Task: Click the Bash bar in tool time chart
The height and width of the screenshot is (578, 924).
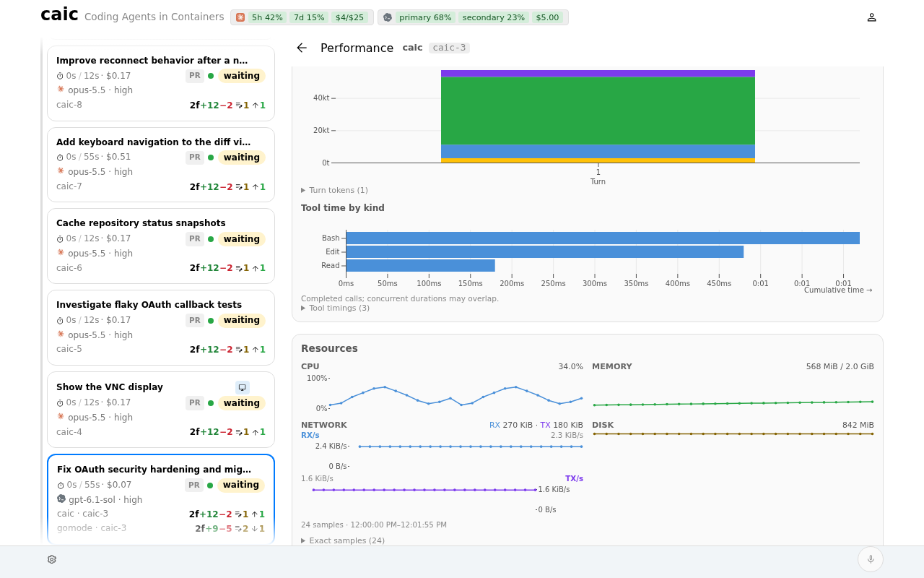Action: click(603, 238)
